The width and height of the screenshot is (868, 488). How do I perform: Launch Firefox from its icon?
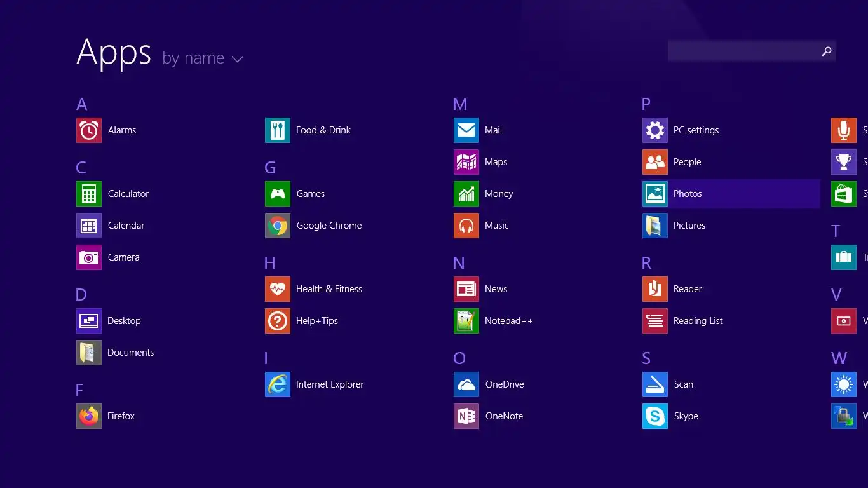pos(89,416)
